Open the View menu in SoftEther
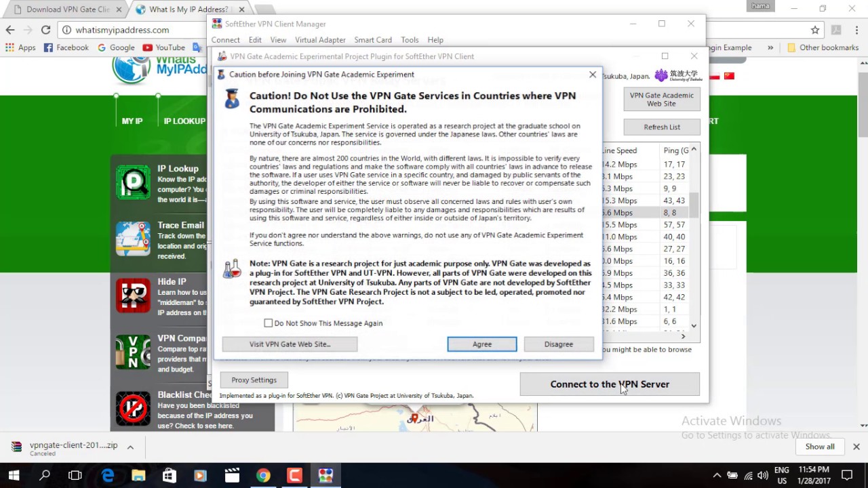 (x=278, y=40)
